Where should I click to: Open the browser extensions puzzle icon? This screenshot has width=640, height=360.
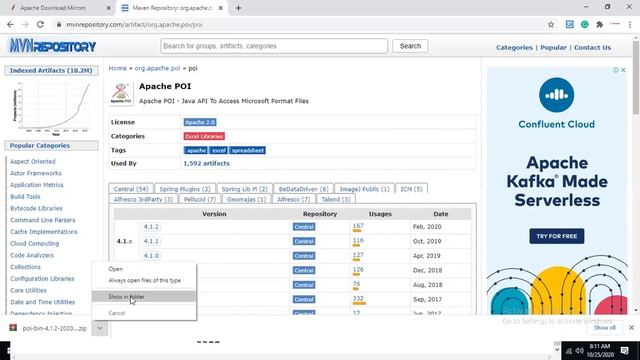click(x=599, y=24)
